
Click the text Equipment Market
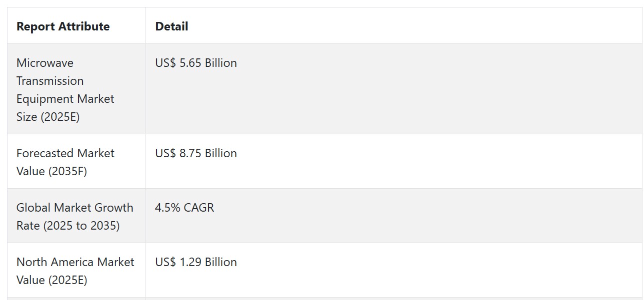click(x=65, y=99)
